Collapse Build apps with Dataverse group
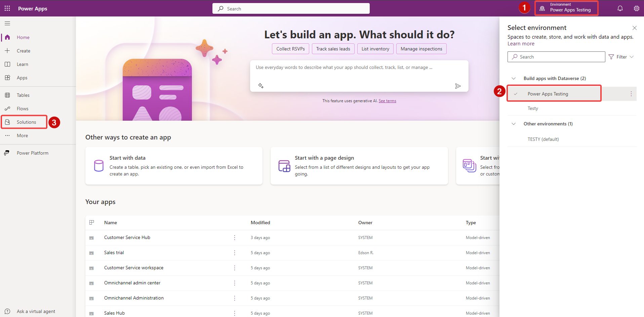Image resolution: width=644 pixels, height=317 pixels. pos(514,78)
